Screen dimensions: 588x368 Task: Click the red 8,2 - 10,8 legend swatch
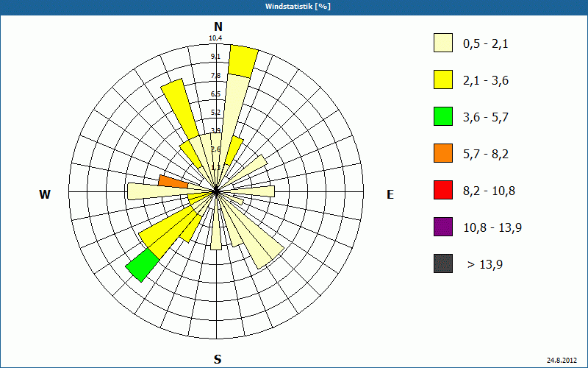point(443,190)
